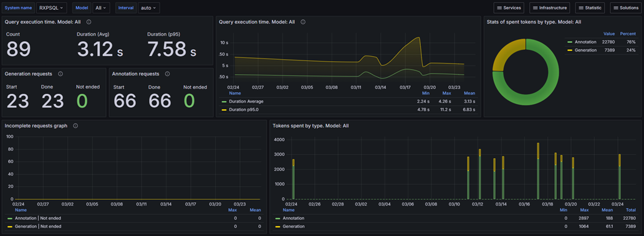Viewport: 644px width, 236px height.
Task: Open info icon beside Incomplete requests graph
Action: coord(75,126)
